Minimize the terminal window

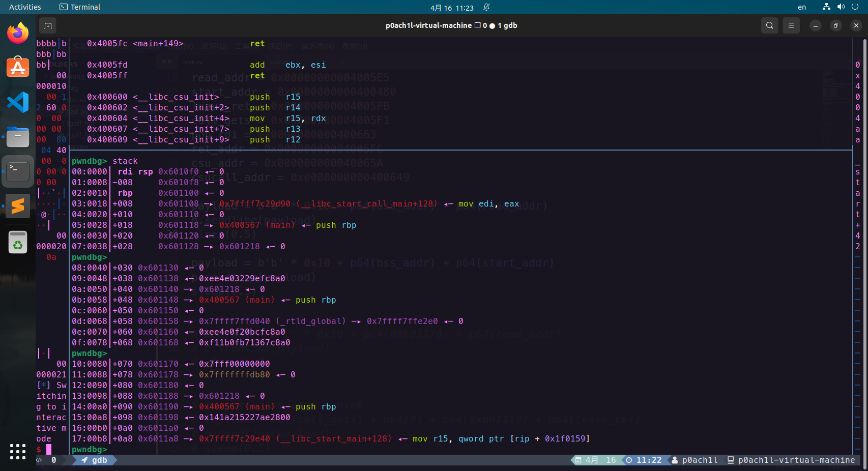(x=816, y=25)
